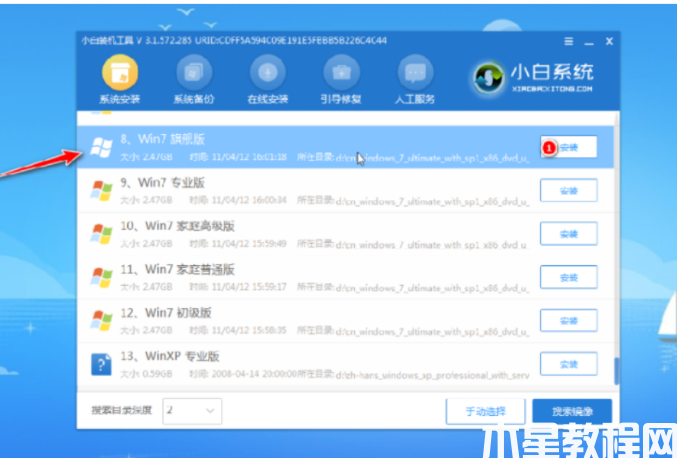Select the 12、Win7 初级版 title text
The width and height of the screenshot is (677, 460).
tap(166, 313)
